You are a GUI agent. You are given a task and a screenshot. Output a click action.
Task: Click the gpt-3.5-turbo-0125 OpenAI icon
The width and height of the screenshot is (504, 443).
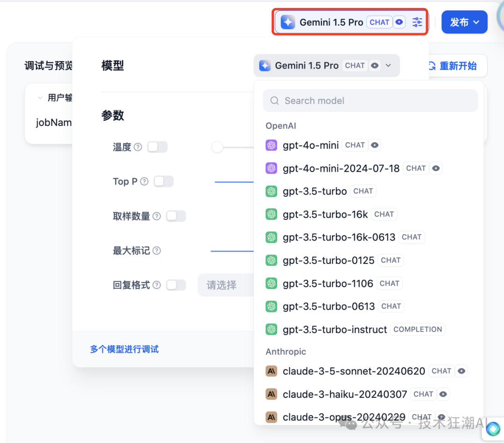[271, 260]
